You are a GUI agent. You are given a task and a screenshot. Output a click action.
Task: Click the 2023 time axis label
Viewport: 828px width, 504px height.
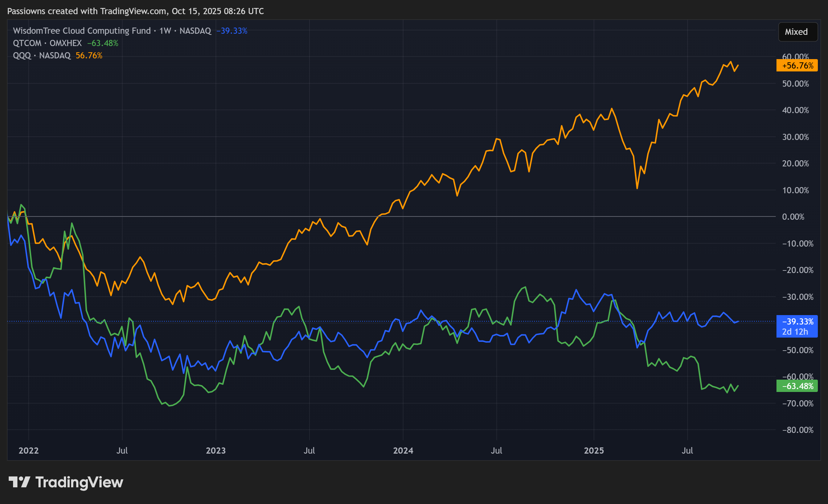point(216,451)
